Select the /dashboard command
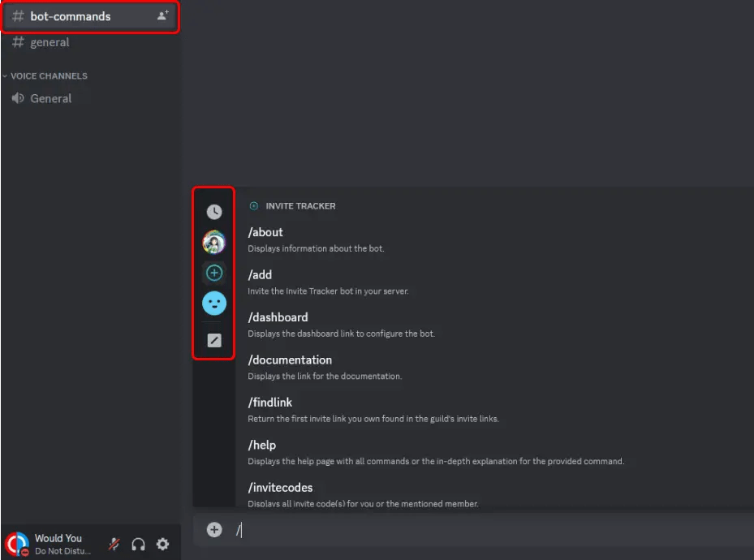Image resolution: width=754 pixels, height=560 pixels. (x=278, y=317)
